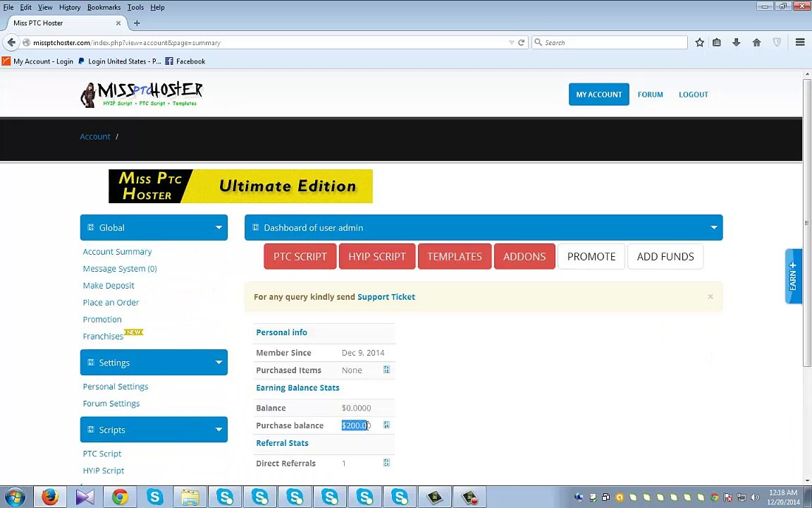Image resolution: width=812 pixels, height=508 pixels.
Task: Click the icon beside Purchase balance value
Action: (x=386, y=425)
